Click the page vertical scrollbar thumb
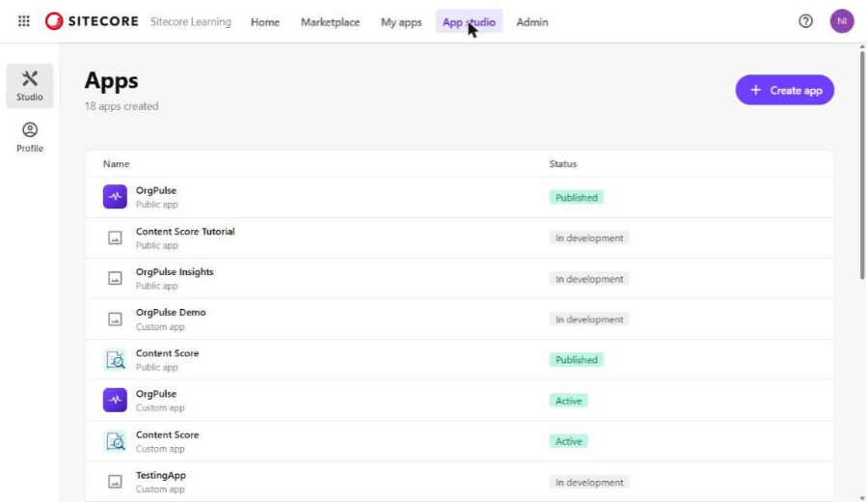868x502 pixels. click(x=862, y=165)
